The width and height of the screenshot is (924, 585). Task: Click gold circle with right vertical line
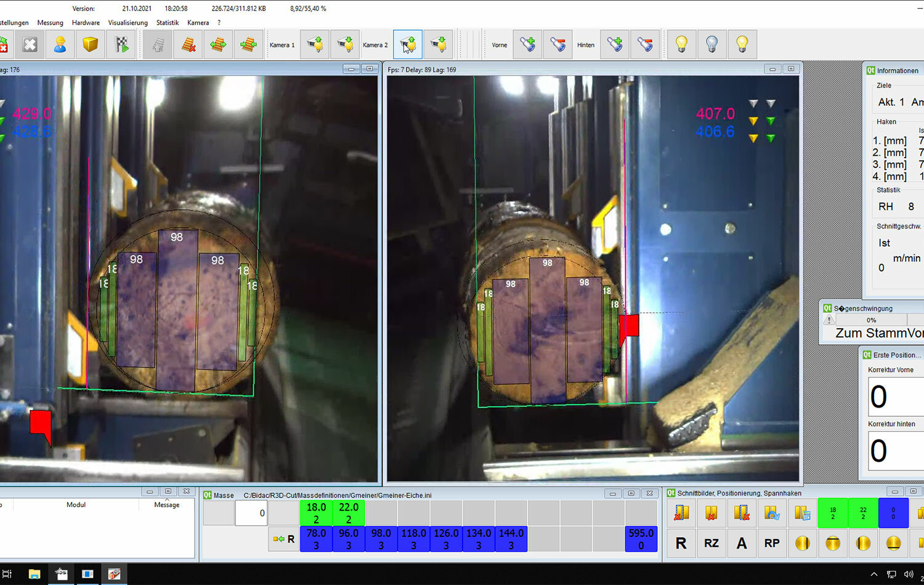[x=802, y=543]
